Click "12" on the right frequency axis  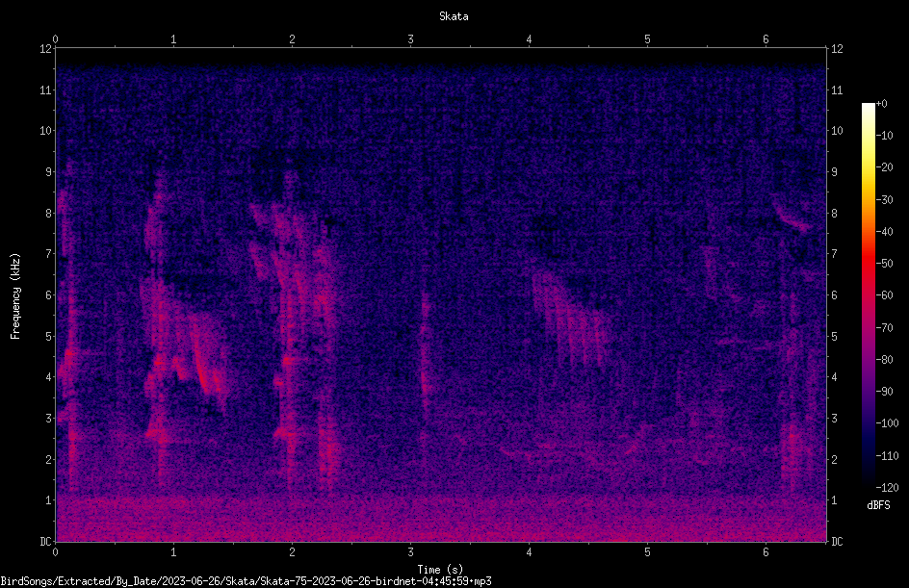[x=837, y=49]
